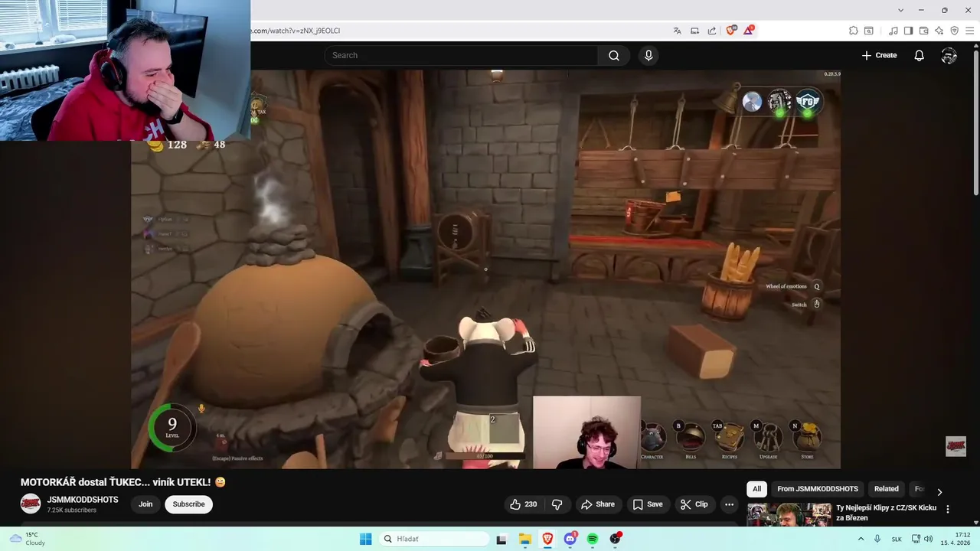This screenshot has height=551, width=980.
Task: Click the Create button on YouTube
Action: tap(879, 55)
